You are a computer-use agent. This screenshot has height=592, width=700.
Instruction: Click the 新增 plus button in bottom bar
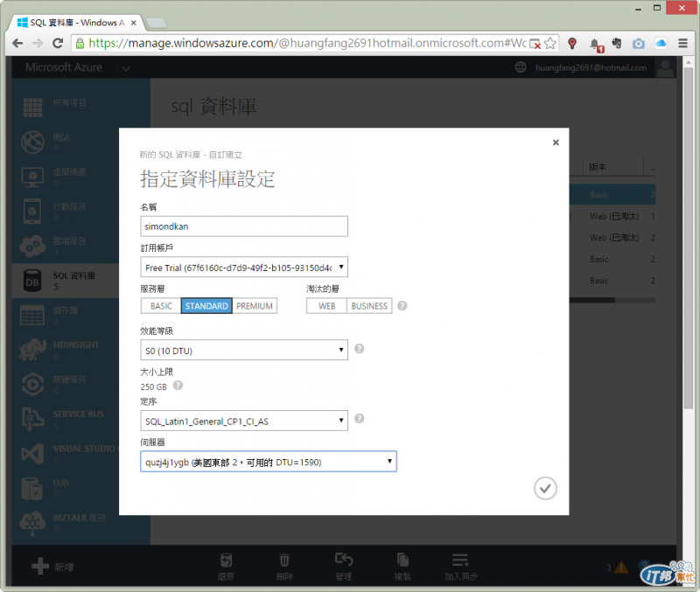coord(52,567)
